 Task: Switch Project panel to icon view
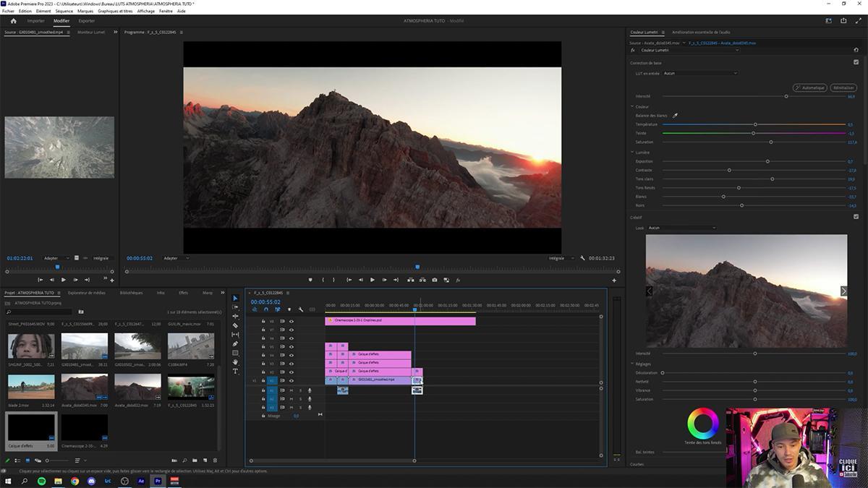pyautogui.click(x=27, y=461)
